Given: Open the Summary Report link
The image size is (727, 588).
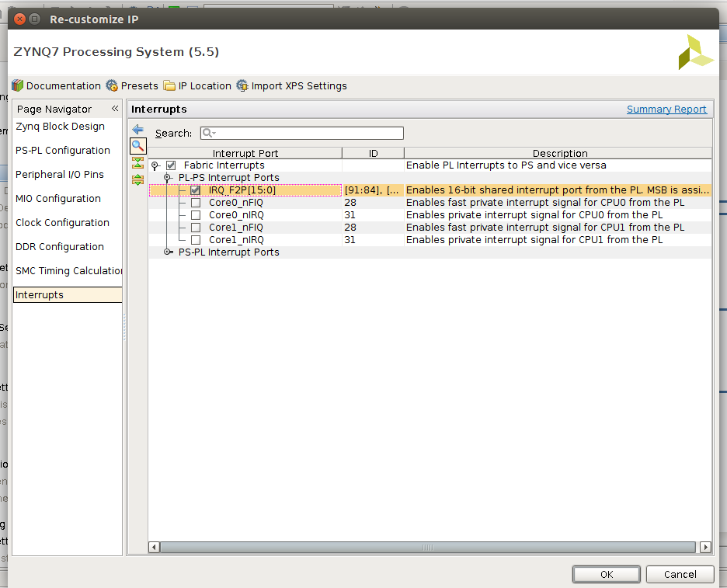Looking at the screenshot, I should coord(666,109).
